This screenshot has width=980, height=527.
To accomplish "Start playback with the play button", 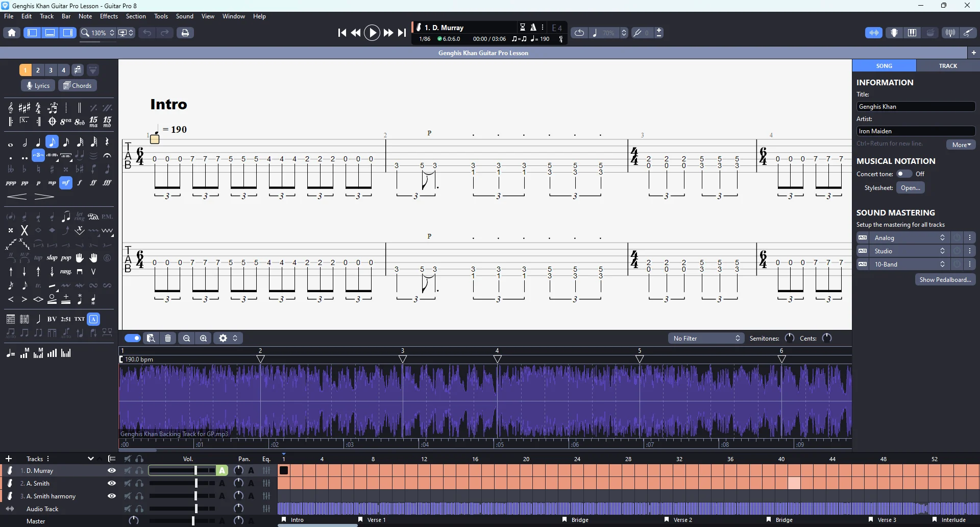I will click(372, 33).
